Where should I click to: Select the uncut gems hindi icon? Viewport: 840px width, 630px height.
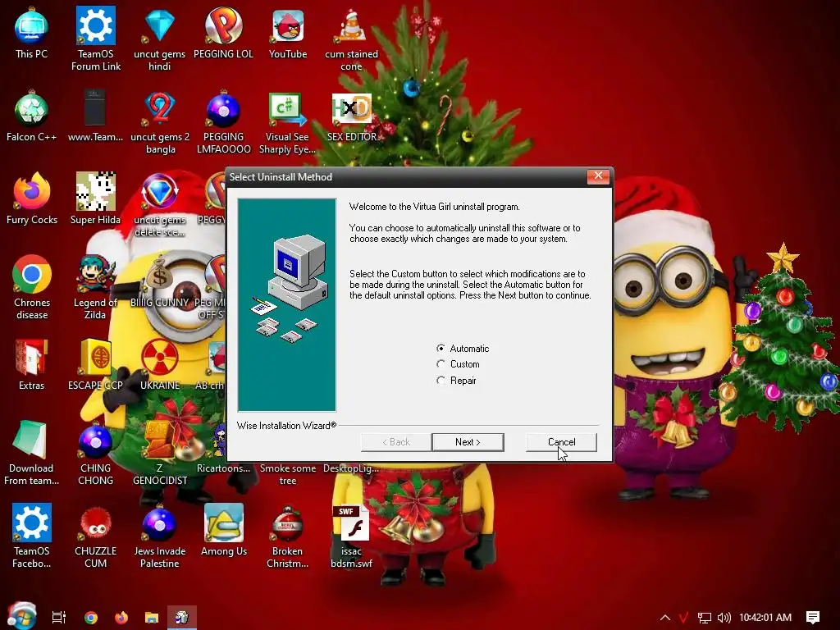pyautogui.click(x=160, y=39)
